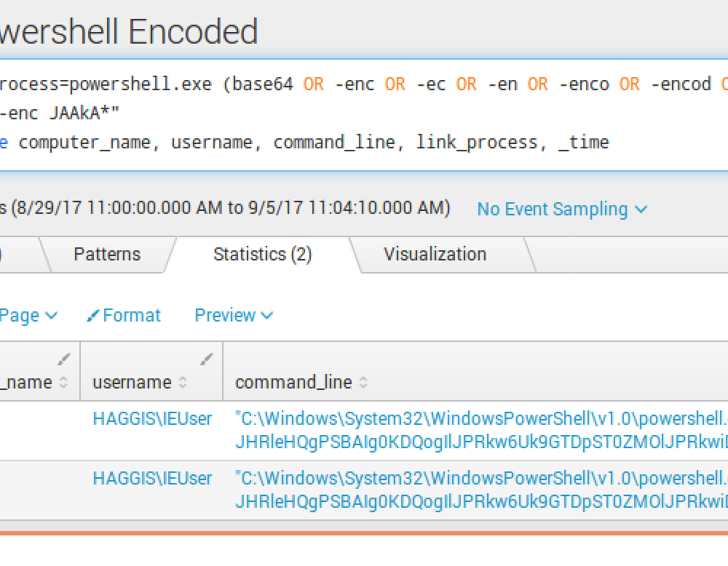Switch to the Patterns tab
The width and height of the screenshot is (728, 566).
click(107, 254)
